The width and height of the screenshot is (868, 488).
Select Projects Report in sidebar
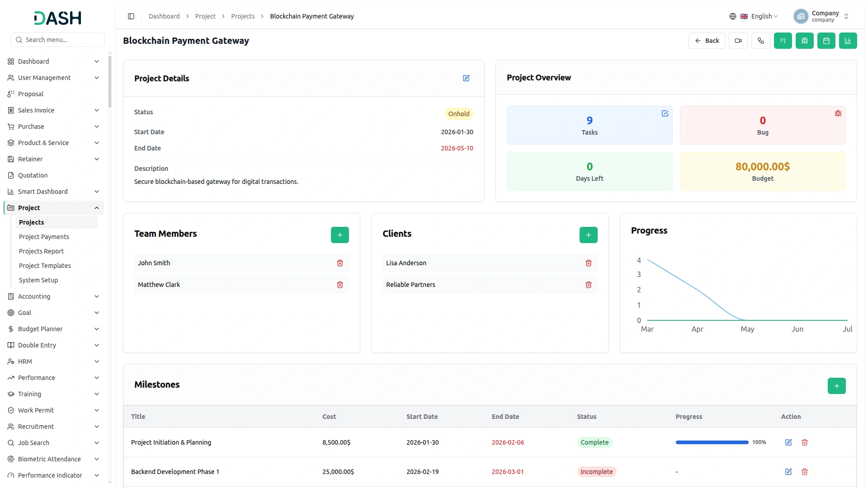point(41,251)
